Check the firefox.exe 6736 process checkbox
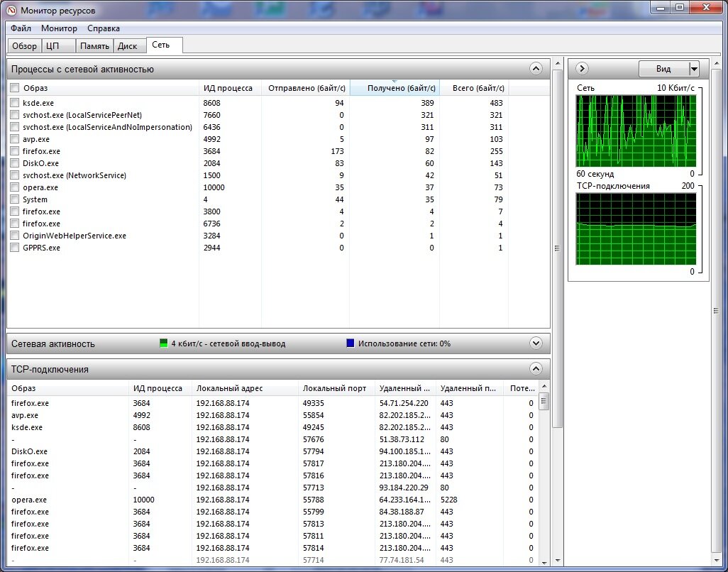The height and width of the screenshot is (572, 728). coord(15,224)
